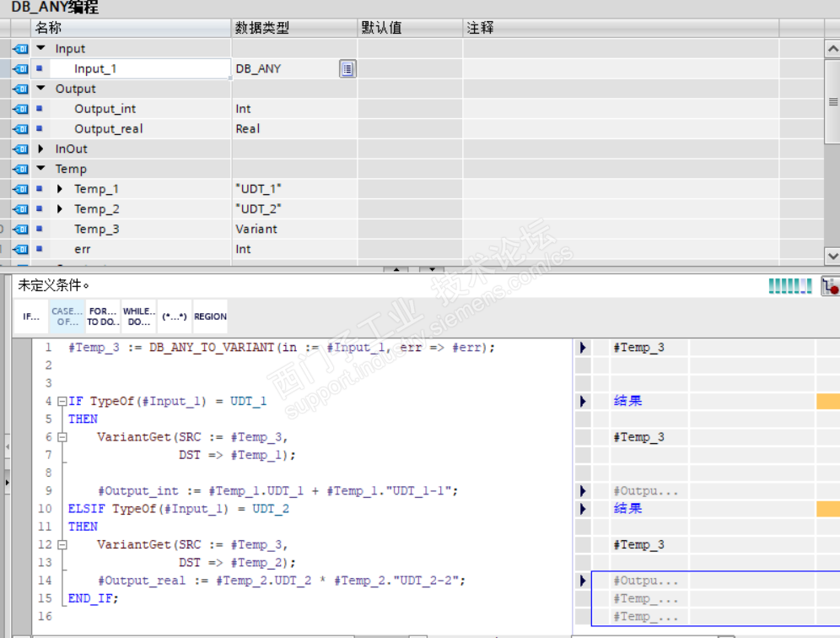Click the orange result value for line 4
The height and width of the screenshot is (638, 840).
tap(828, 401)
